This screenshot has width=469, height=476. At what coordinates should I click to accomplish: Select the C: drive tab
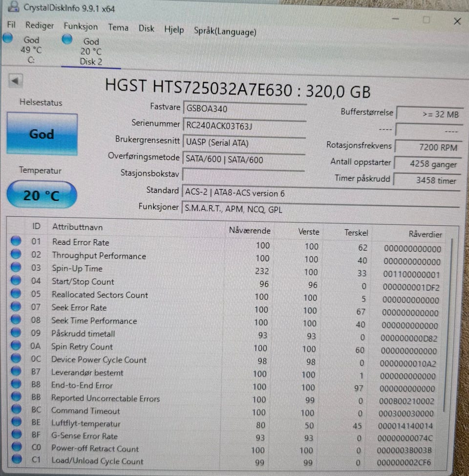31,50
